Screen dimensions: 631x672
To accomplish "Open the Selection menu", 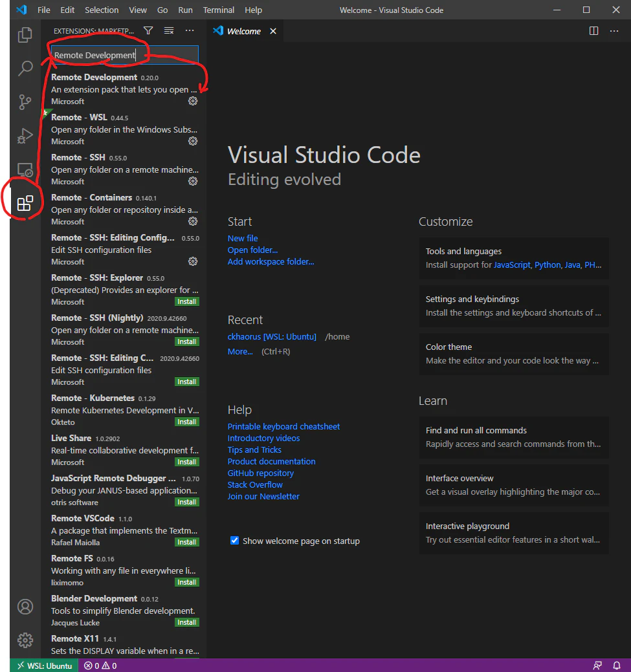I will (102, 10).
